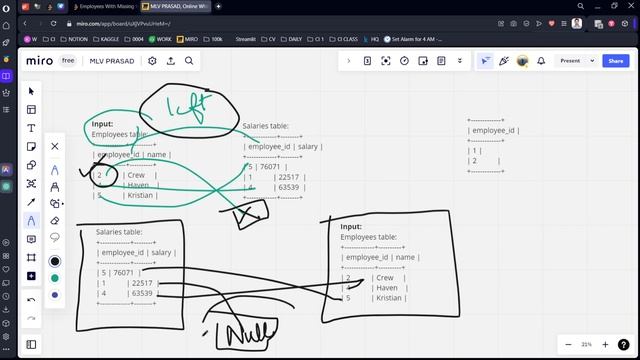This screenshot has width=640, height=360.
Task: Redo the last action
Action: pyautogui.click(x=31, y=318)
